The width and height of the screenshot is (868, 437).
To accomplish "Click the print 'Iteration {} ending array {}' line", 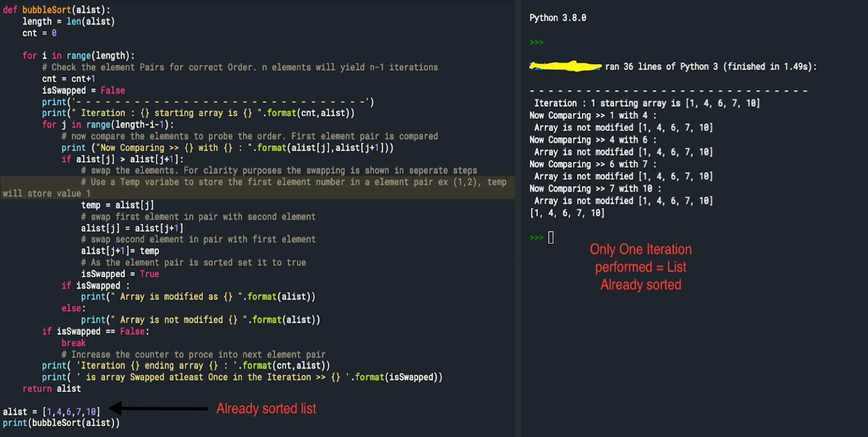I will point(186,366).
